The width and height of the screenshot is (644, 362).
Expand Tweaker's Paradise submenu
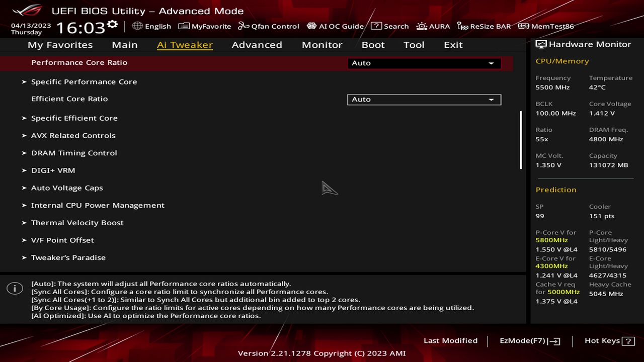click(68, 257)
